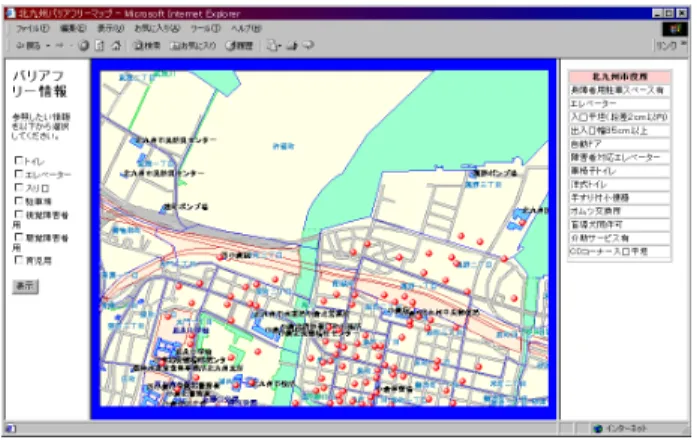Click the 表示 display button
697x440 pixels.
pos(25,286)
